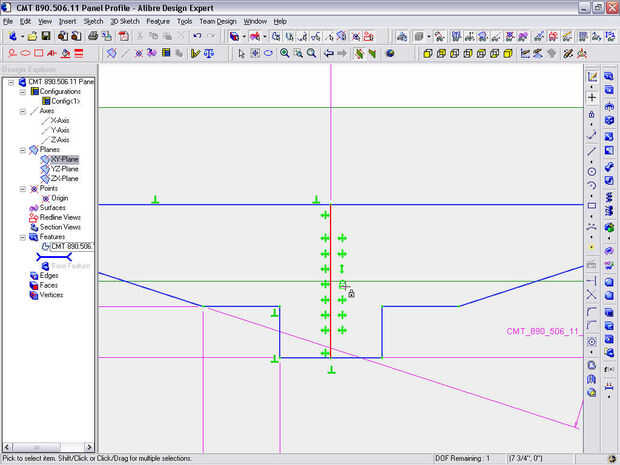Viewport: 620px width, 465px height.
Task: Select Origin point in the tree
Action: point(59,198)
